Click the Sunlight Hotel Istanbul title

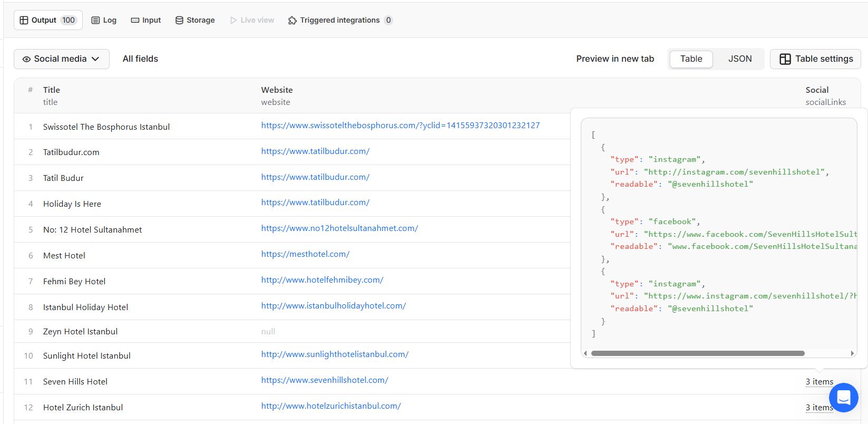pos(87,356)
